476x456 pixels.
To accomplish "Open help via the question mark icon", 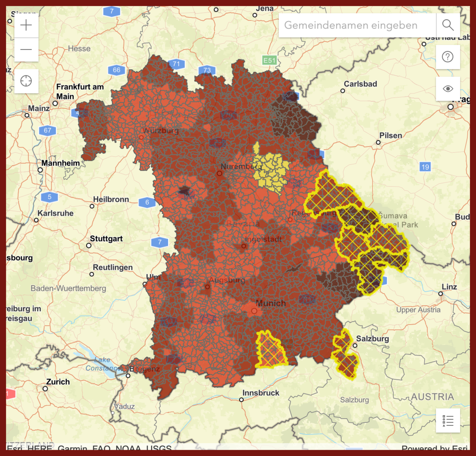I will [x=448, y=57].
